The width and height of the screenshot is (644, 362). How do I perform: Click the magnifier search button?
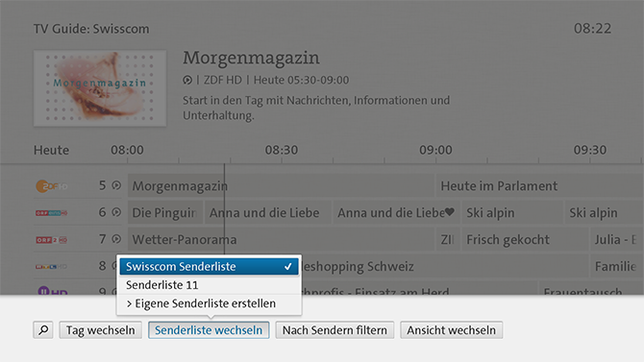[x=43, y=330]
